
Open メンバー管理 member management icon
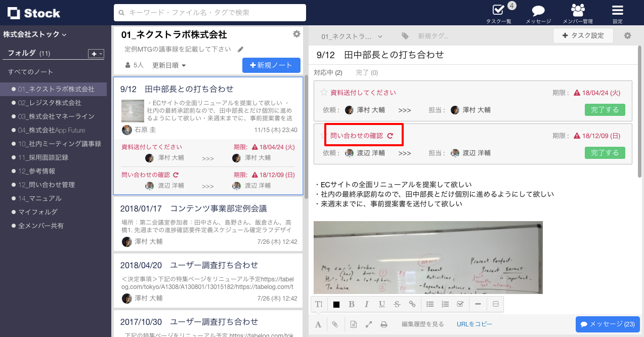point(577,10)
